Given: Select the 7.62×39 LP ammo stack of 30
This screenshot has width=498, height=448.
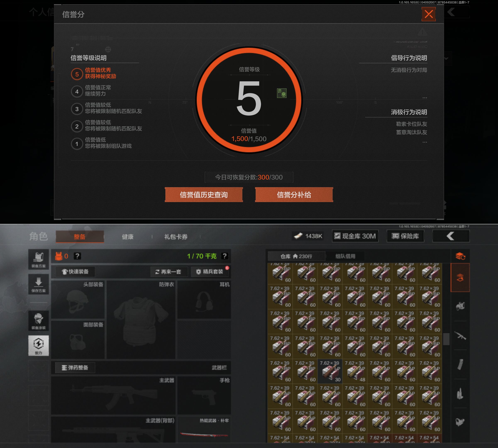Looking at the screenshot, I should pyautogui.click(x=330, y=371).
